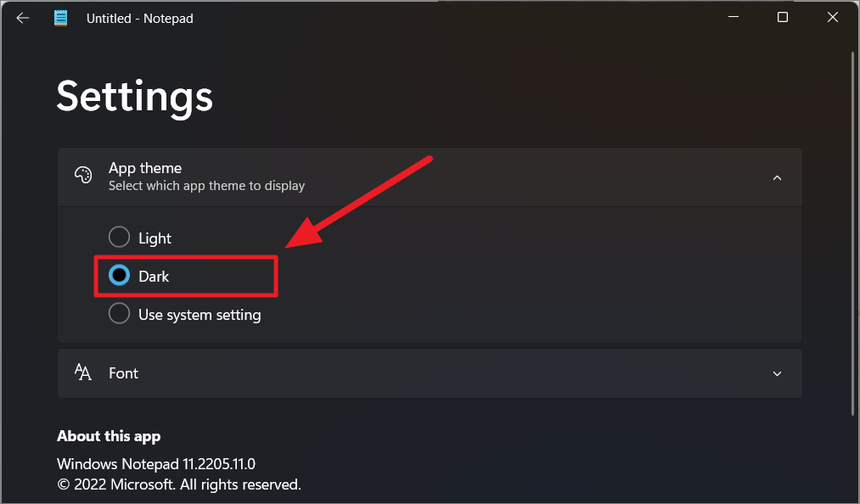Click the vertical scrollbar on right edge
The image size is (860, 504).
click(x=853, y=233)
